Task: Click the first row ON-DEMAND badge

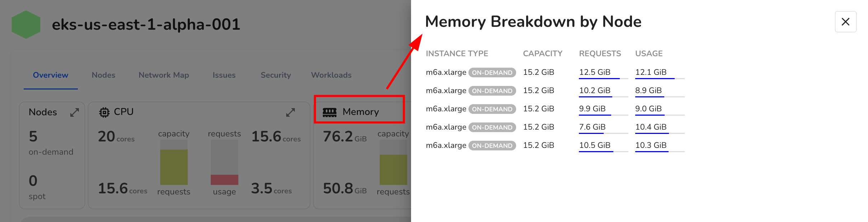Action: pyautogui.click(x=492, y=73)
